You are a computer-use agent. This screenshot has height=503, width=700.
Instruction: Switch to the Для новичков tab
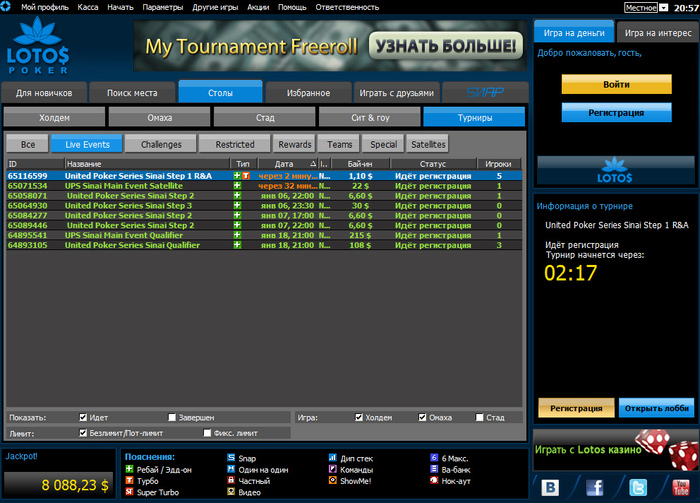[x=44, y=93]
